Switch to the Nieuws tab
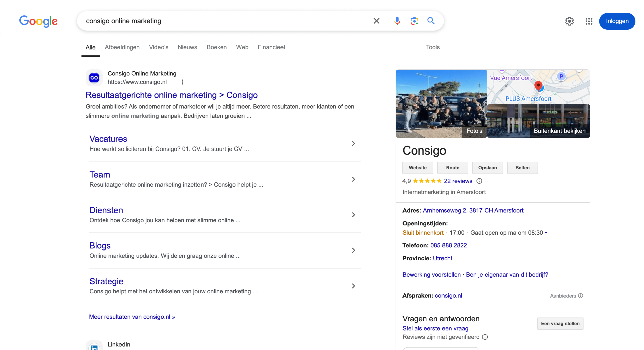Screen dimensions: 644x350 [x=187, y=47]
